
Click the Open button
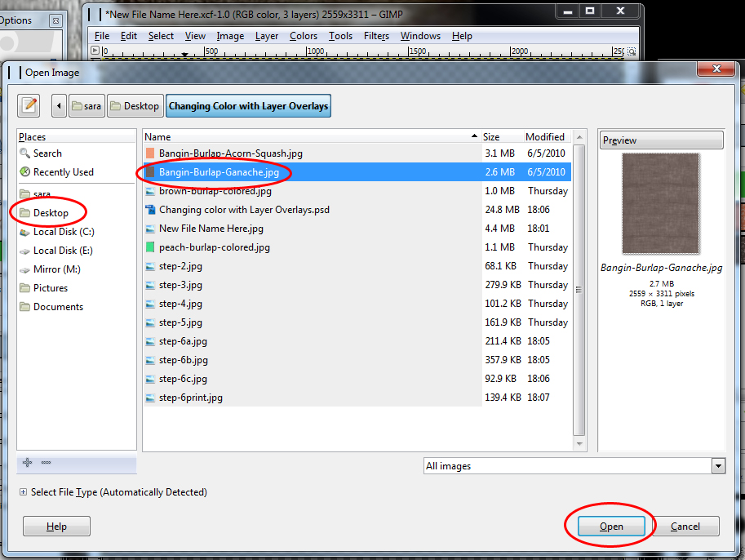(611, 527)
